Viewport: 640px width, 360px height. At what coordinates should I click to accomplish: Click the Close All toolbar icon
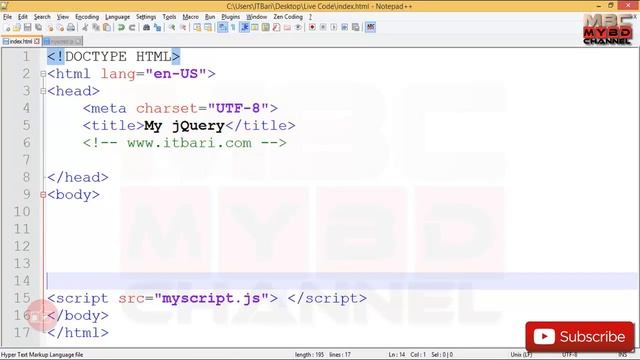60,27
